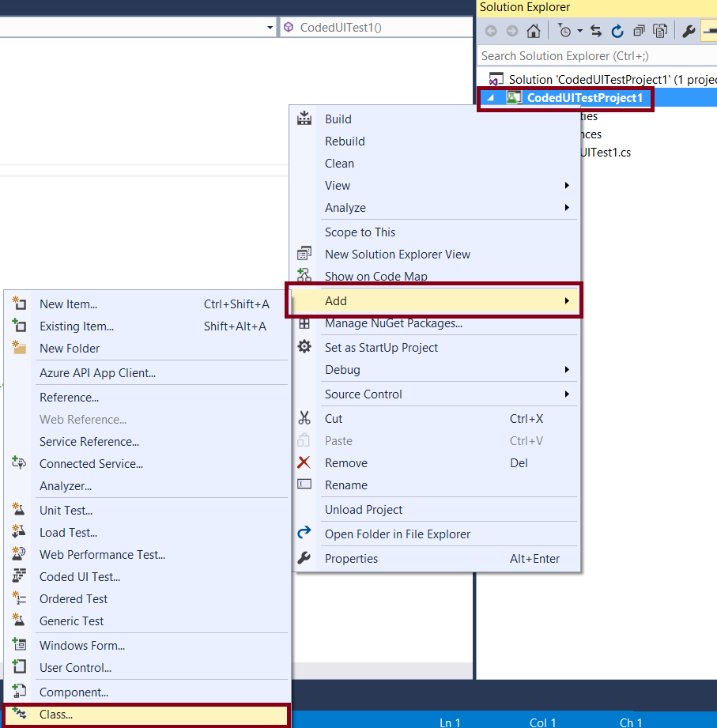Open the dropdown arrow beside the filter clock
Screen dimensions: 717x728
pos(579,30)
